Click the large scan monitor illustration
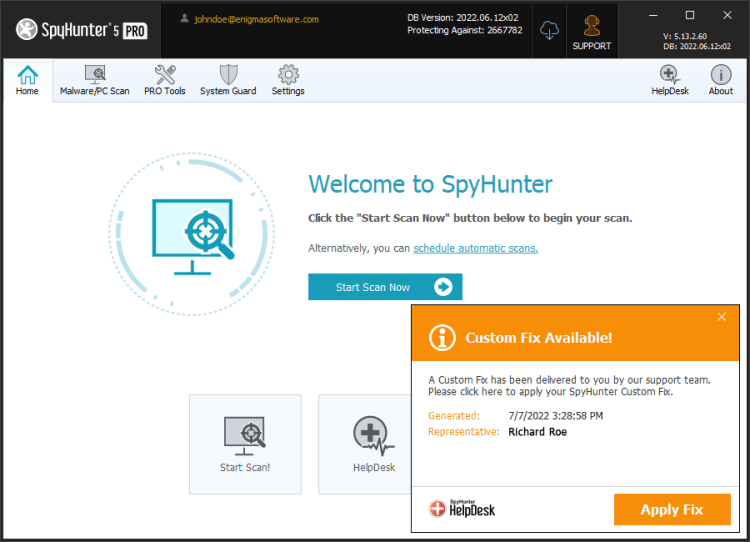The image size is (750, 542). pyautogui.click(x=192, y=234)
